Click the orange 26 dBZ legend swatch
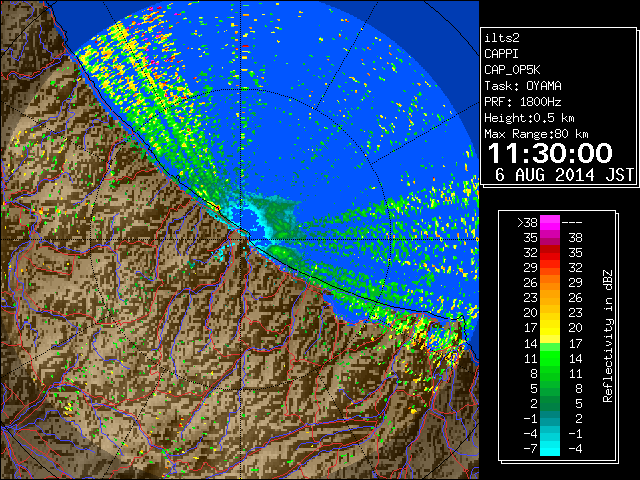640x480 pixels. 550,282
